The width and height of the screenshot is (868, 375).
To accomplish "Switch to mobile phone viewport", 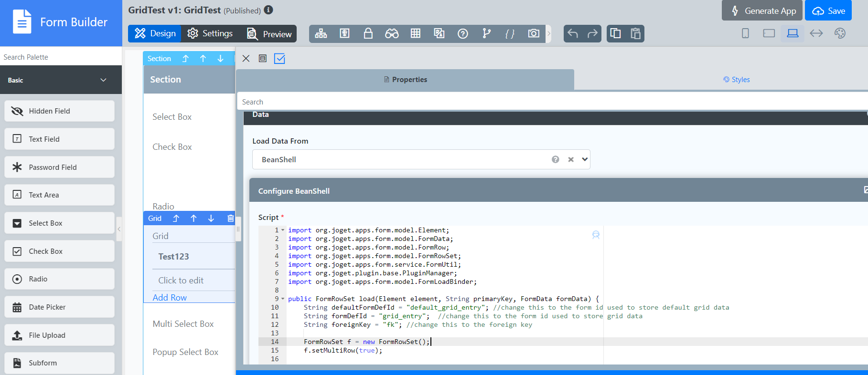I will [x=745, y=33].
